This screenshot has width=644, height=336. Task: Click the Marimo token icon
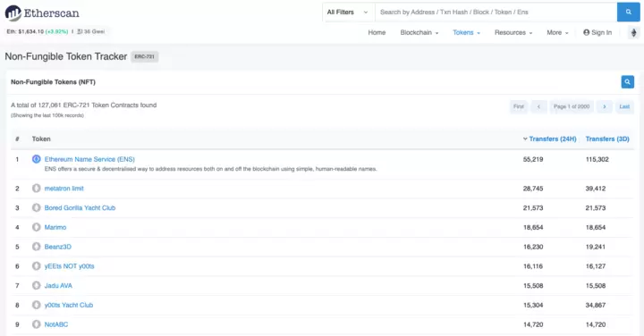coord(36,227)
